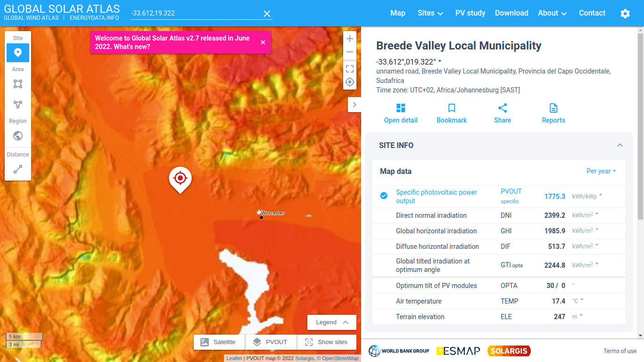The image size is (644, 362).
Task: Click the coordinates search field
Action: pos(196,13)
